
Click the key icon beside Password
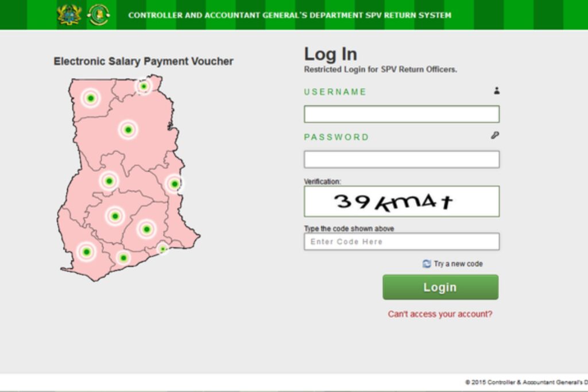(x=495, y=135)
